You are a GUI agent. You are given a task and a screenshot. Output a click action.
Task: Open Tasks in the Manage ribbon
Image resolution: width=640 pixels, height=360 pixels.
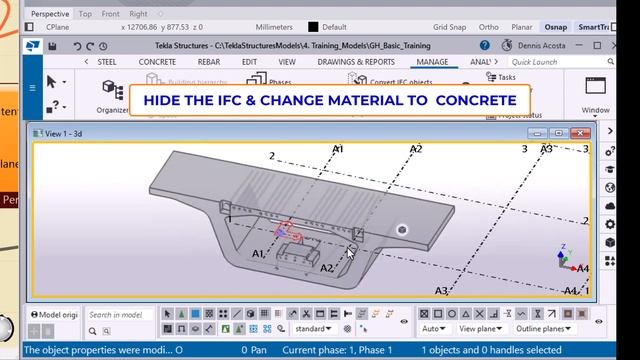point(501,77)
